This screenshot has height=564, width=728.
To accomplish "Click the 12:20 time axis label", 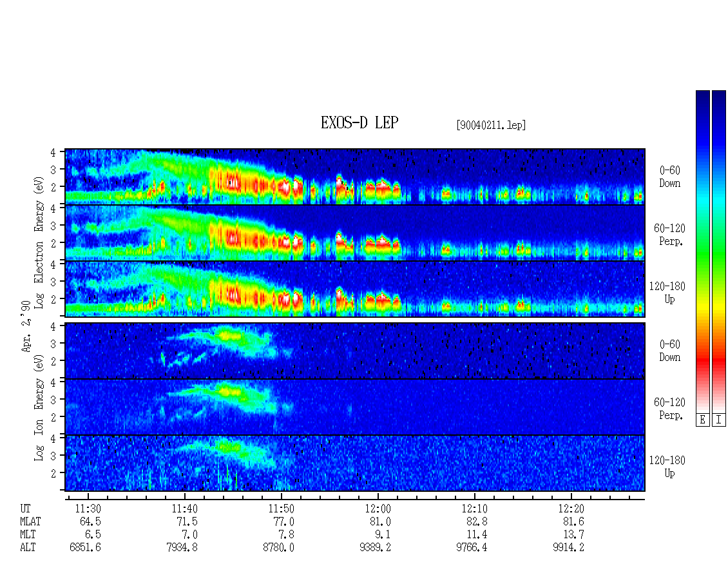I will click(x=571, y=509).
